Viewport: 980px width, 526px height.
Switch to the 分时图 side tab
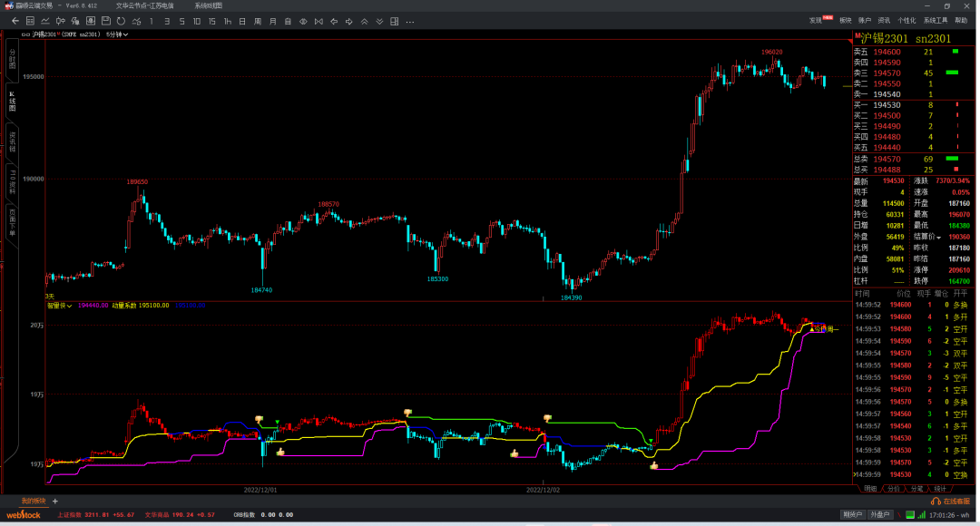pyautogui.click(x=12, y=61)
